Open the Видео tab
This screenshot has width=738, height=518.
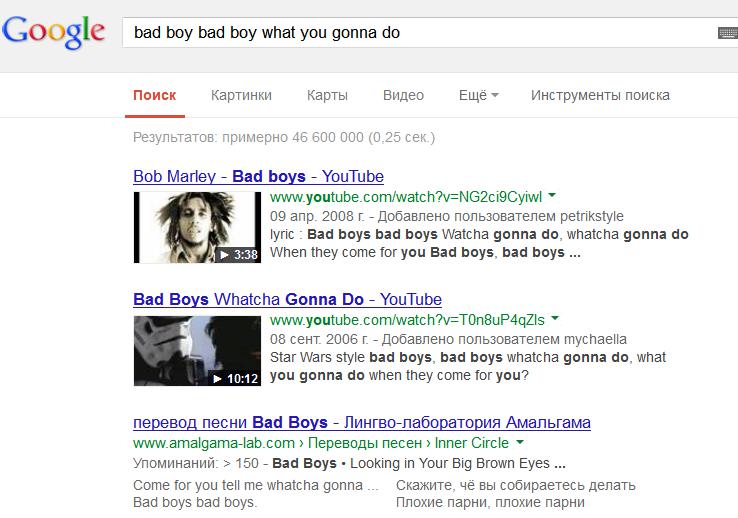click(x=403, y=96)
